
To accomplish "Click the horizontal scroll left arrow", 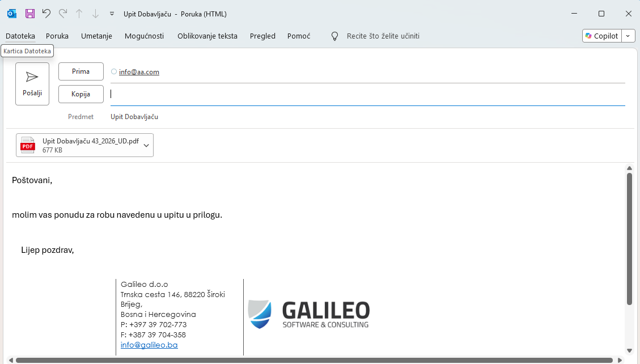I will [11, 360].
